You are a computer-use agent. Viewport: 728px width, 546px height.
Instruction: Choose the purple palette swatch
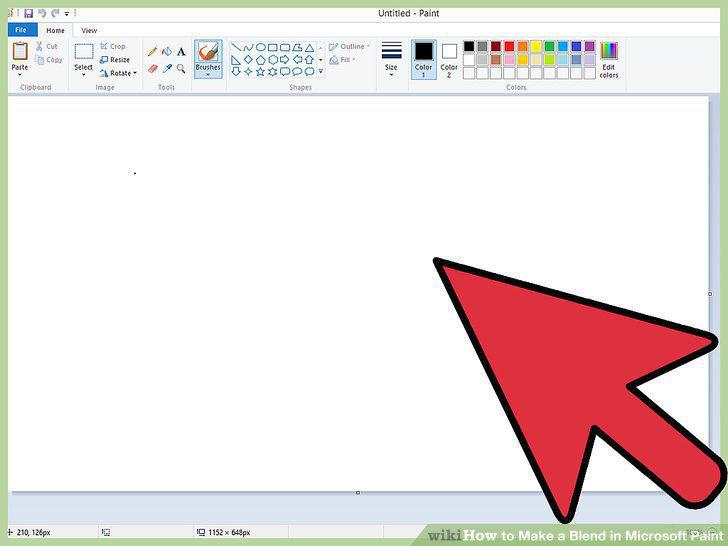click(x=589, y=46)
